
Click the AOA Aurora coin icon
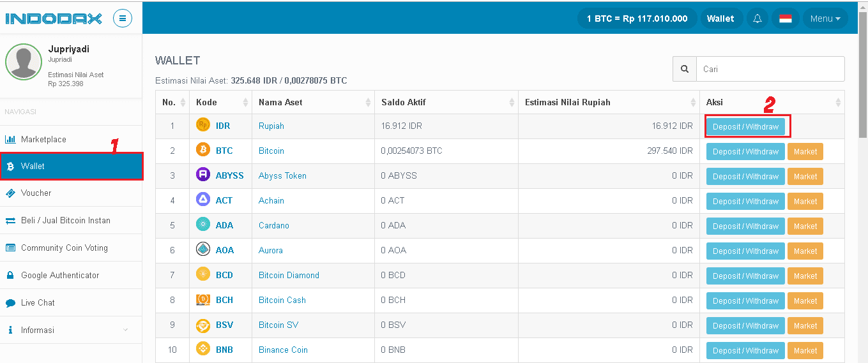click(203, 249)
